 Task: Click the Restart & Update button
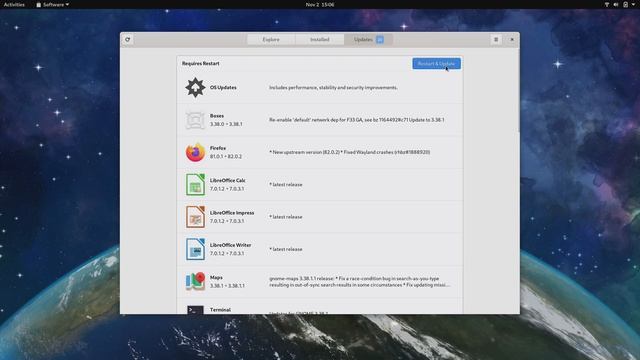(436, 64)
